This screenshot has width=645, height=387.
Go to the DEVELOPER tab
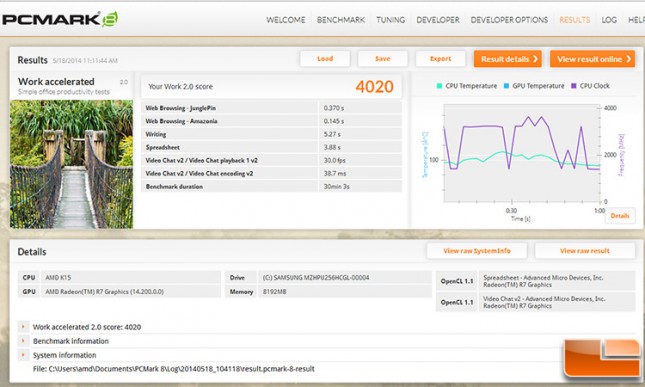[438, 20]
